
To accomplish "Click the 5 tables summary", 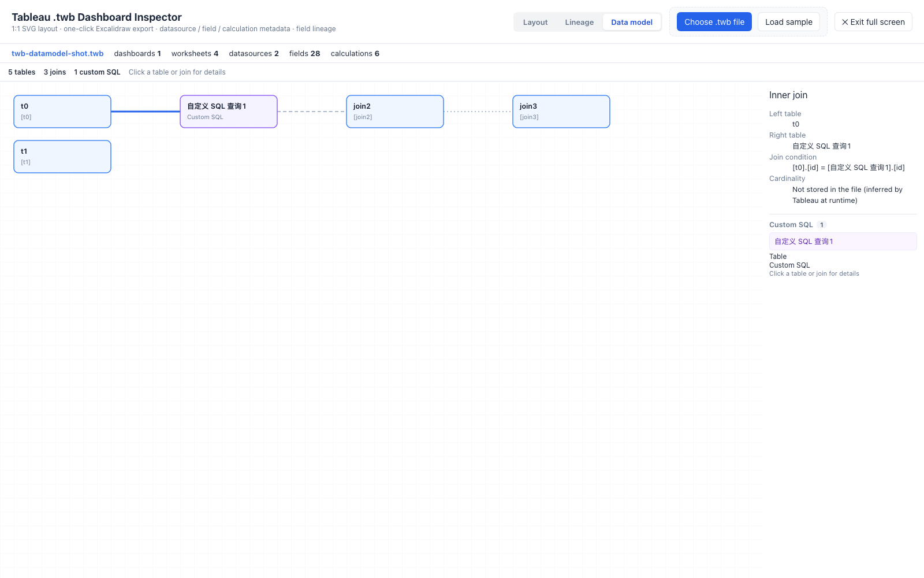I will [22, 72].
